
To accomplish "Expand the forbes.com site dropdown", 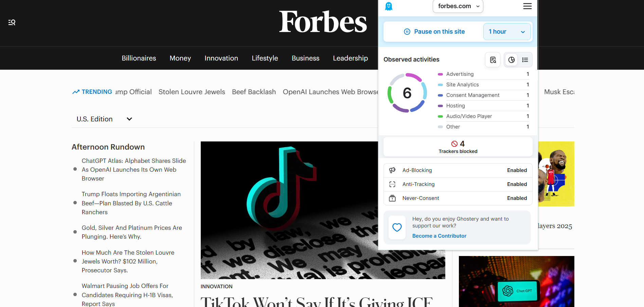I will (458, 6).
